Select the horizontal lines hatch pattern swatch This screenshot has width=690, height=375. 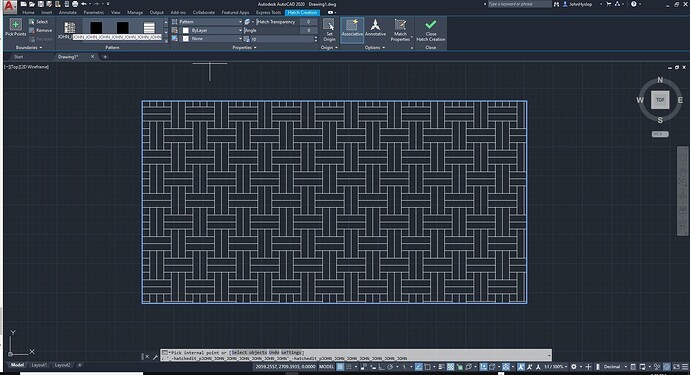(x=149, y=28)
